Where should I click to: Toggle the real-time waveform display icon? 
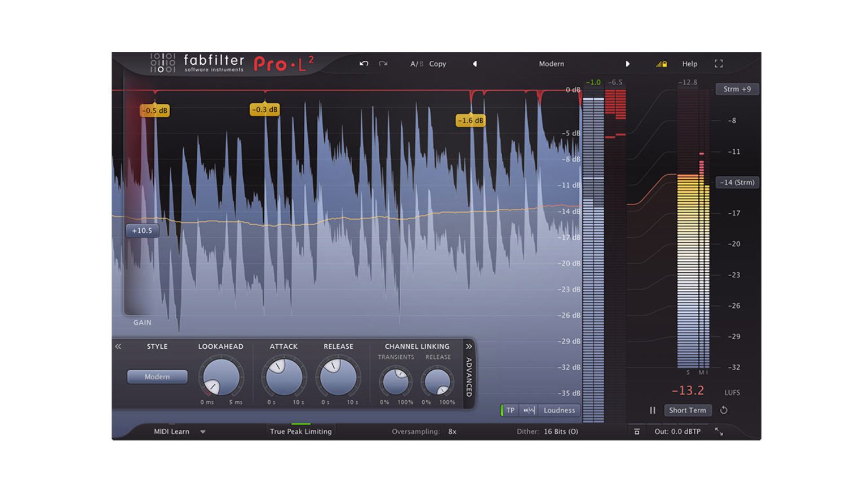528,410
